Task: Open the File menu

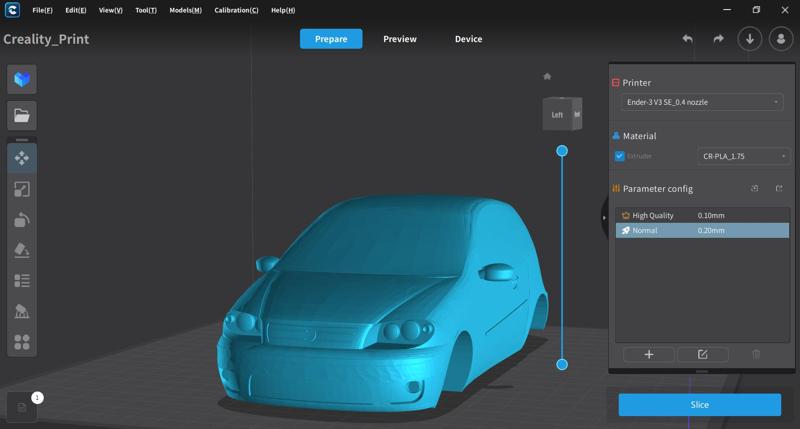Action: (x=42, y=10)
